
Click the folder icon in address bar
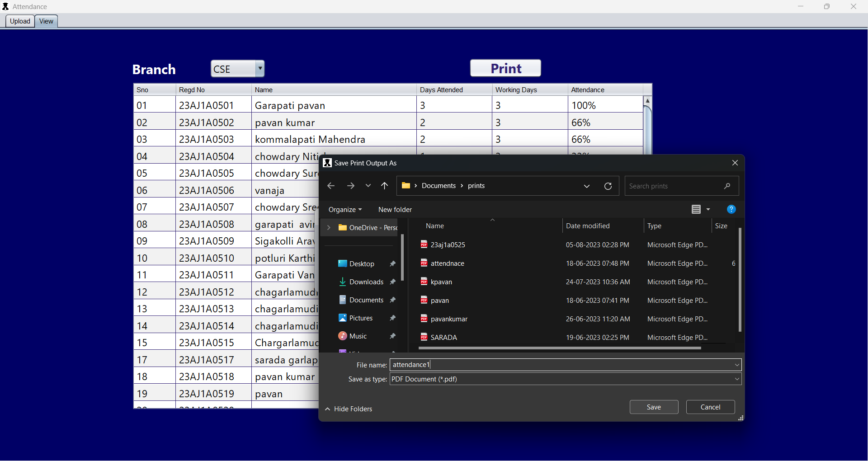coord(406,186)
